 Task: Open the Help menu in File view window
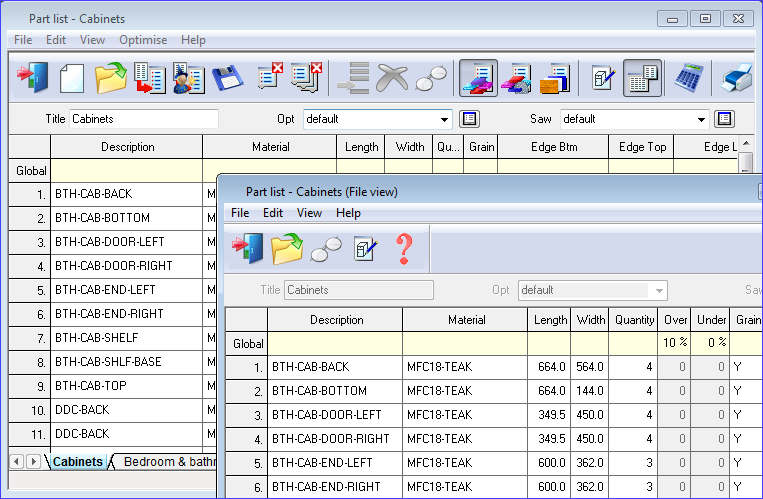point(348,213)
